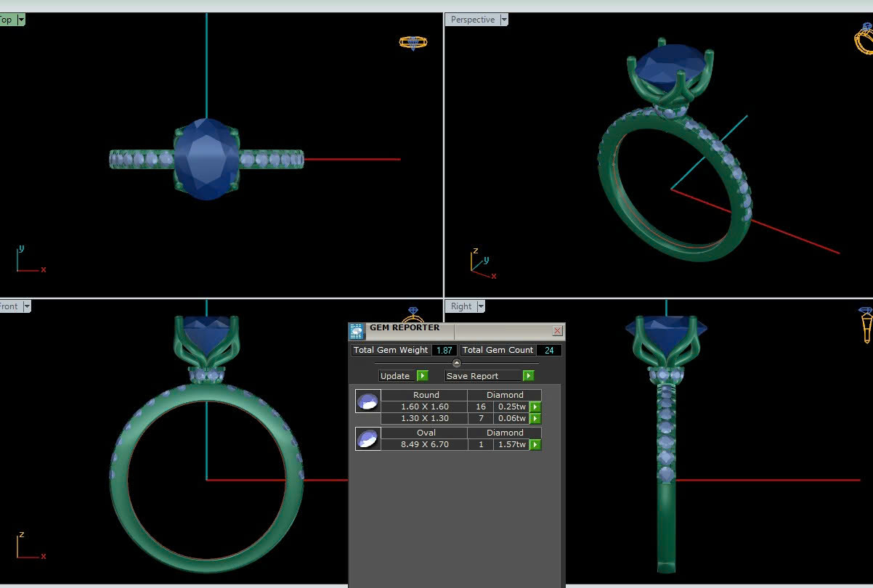Click ring display icon in Right viewport

(866, 324)
